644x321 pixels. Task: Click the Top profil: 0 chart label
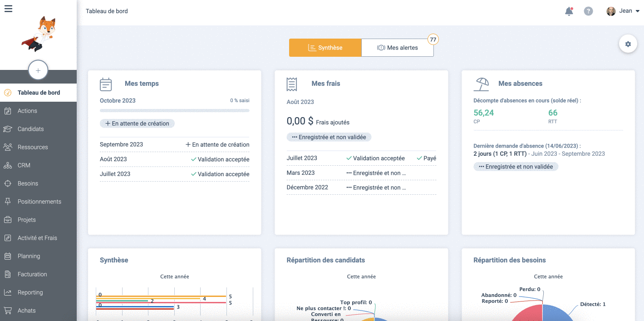click(356, 302)
